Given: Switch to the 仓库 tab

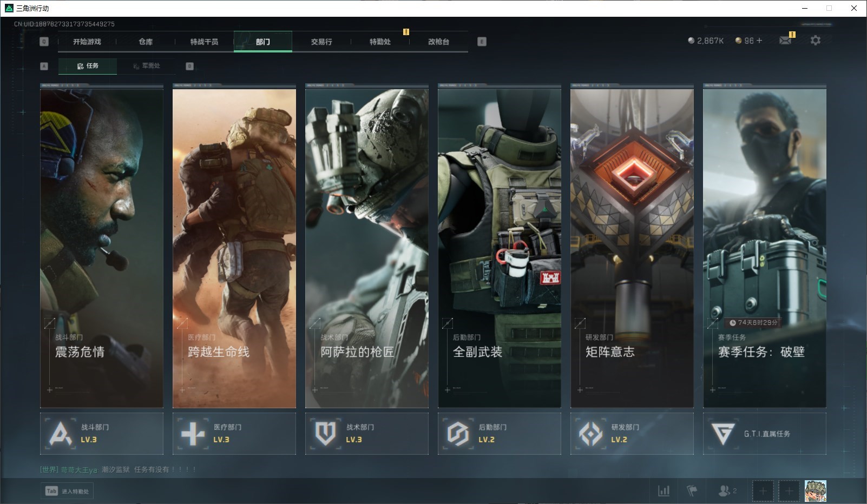Looking at the screenshot, I should [x=146, y=42].
